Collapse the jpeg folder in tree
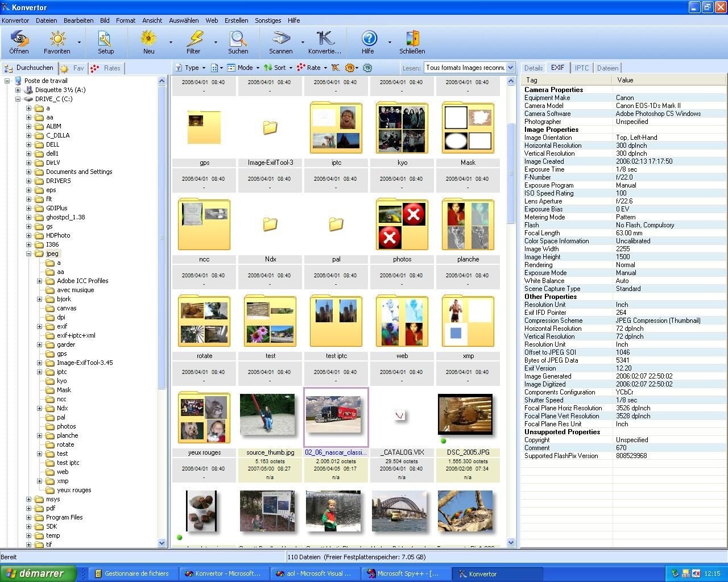Image resolution: width=728 pixels, height=582 pixels. [29, 253]
